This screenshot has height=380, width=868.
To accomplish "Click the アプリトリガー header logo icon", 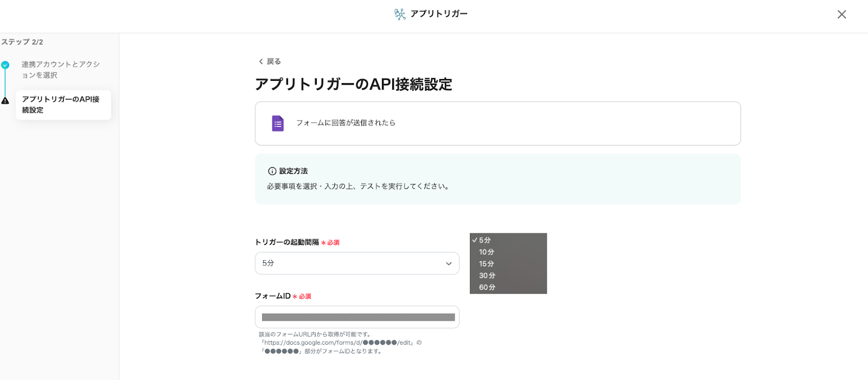I will pos(400,14).
